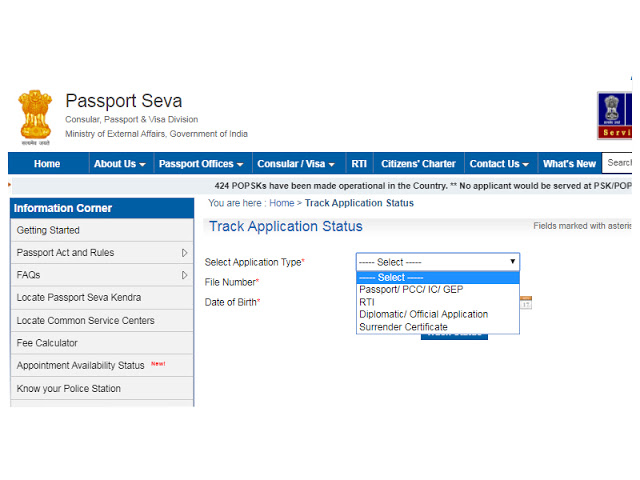This screenshot has height=480, width=640.
Task: Click the Track Status button below the list
Action: [x=454, y=337]
